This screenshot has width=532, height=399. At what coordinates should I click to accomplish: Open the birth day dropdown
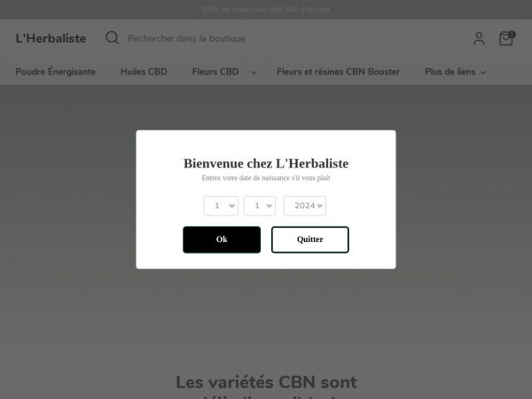click(x=221, y=206)
